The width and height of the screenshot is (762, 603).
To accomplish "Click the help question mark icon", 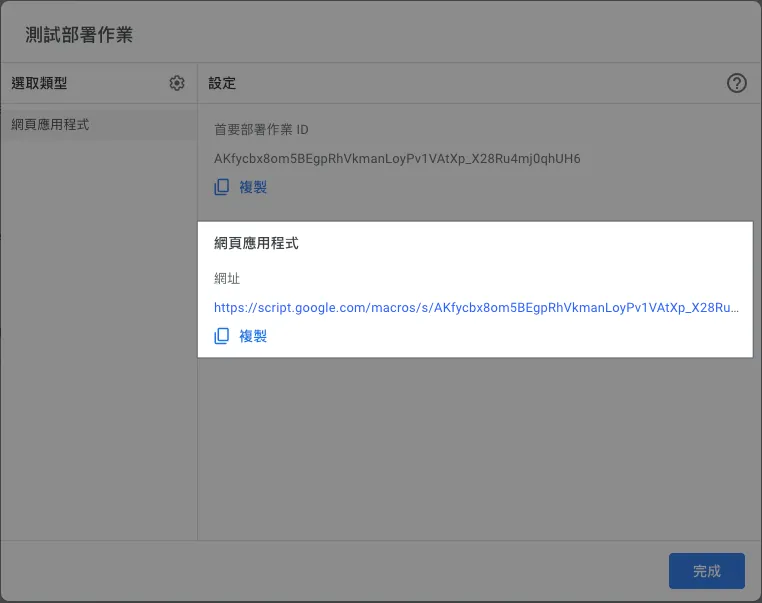I will pyautogui.click(x=737, y=83).
